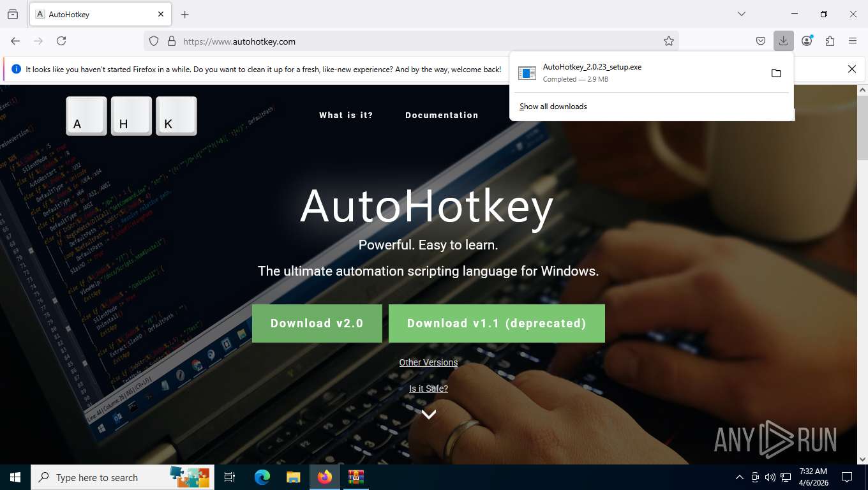Screen dimensions: 868x490
Task: Open the Firefox recent browsing view icon
Action: coord(13,14)
